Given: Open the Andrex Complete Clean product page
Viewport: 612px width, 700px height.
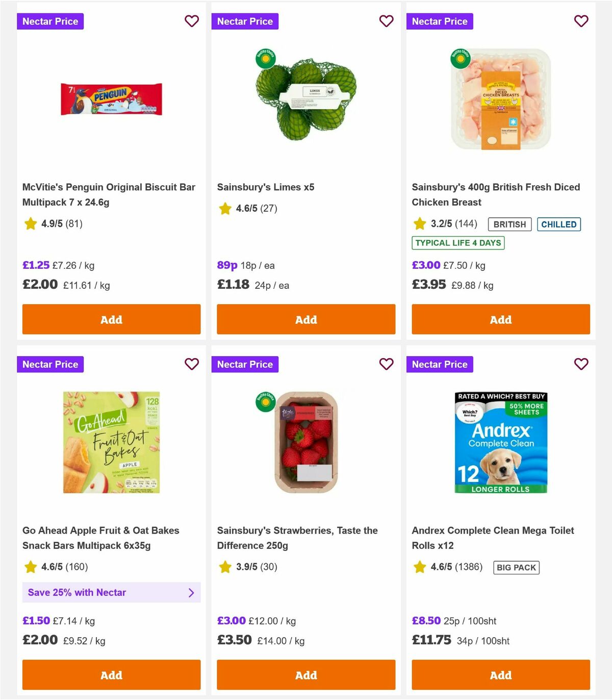Looking at the screenshot, I should coord(493,537).
